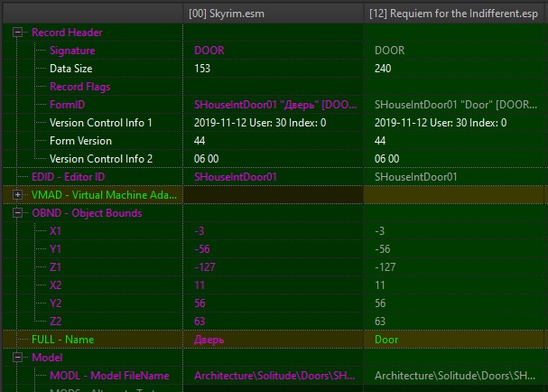The image size is (548, 392).
Task: Click the DOOR signature in Requiem column
Action: click(389, 51)
